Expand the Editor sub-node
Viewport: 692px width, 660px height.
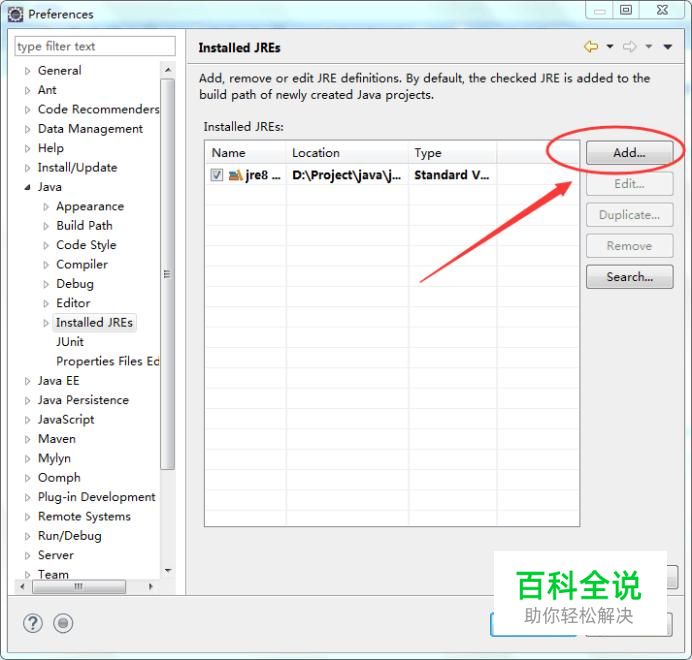[x=46, y=303]
